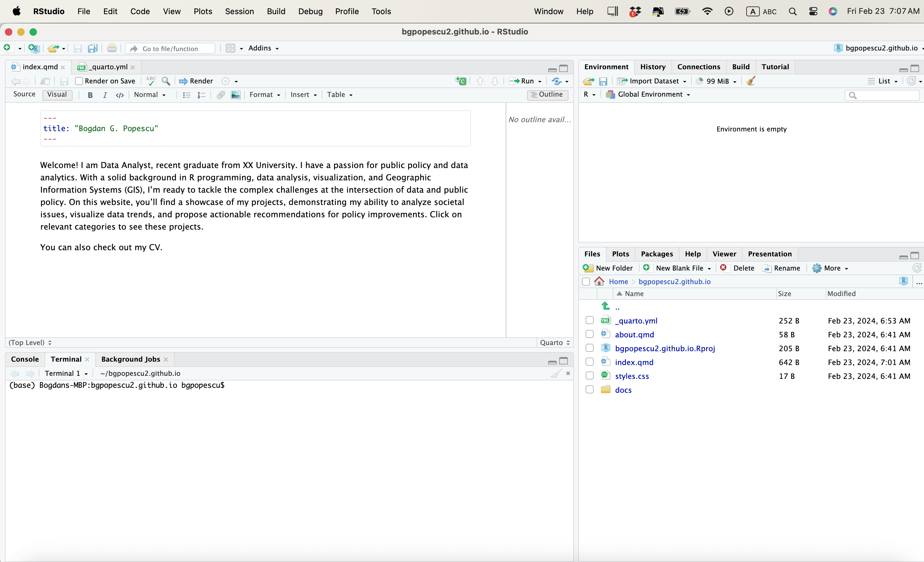The width and height of the screenshot is (924, 562).
Task: Click the clear environment broom icon
Action: 751,81
